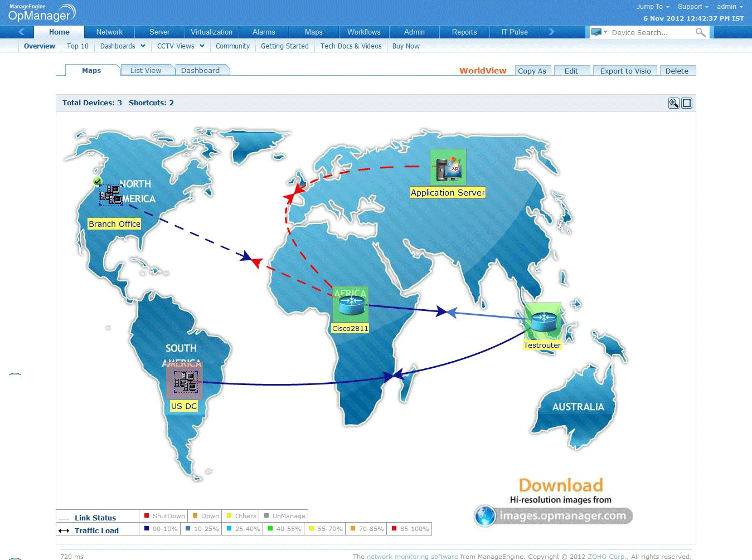The height and width of the screenshot is (560, 752).
Task: Open the network monitoring software footer link
Action: pyautogui.click(x=413, y=557)
